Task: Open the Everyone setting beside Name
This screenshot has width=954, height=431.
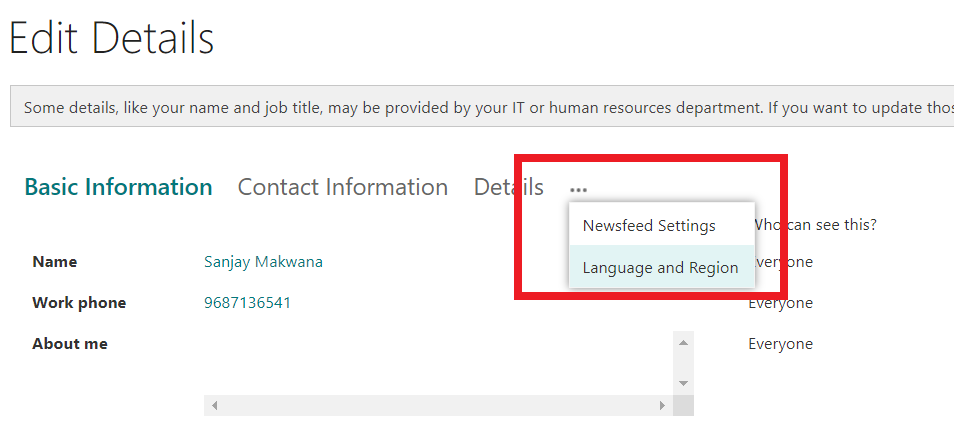Action: pyautogui.click(x=781, y=262)
